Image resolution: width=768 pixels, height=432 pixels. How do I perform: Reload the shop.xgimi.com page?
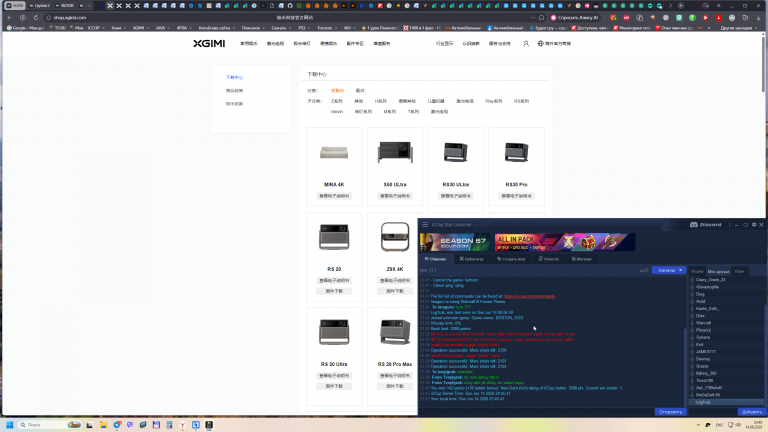click(36, 18)
